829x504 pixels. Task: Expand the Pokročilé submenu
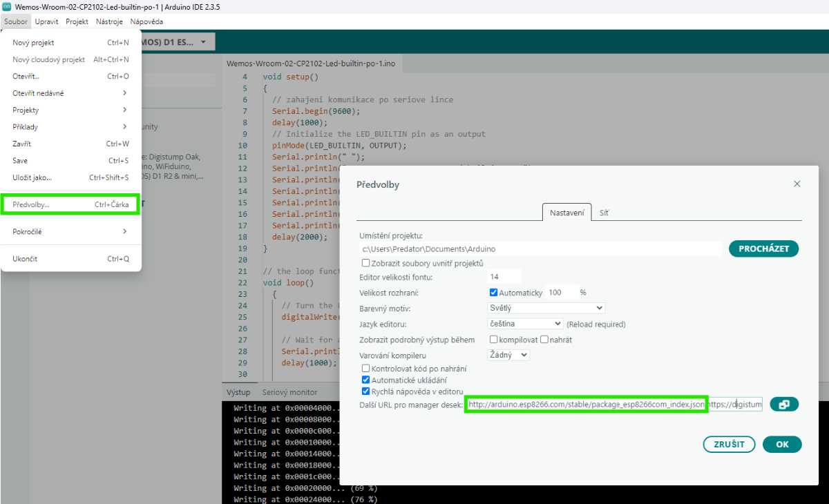(x=71, y=231)
